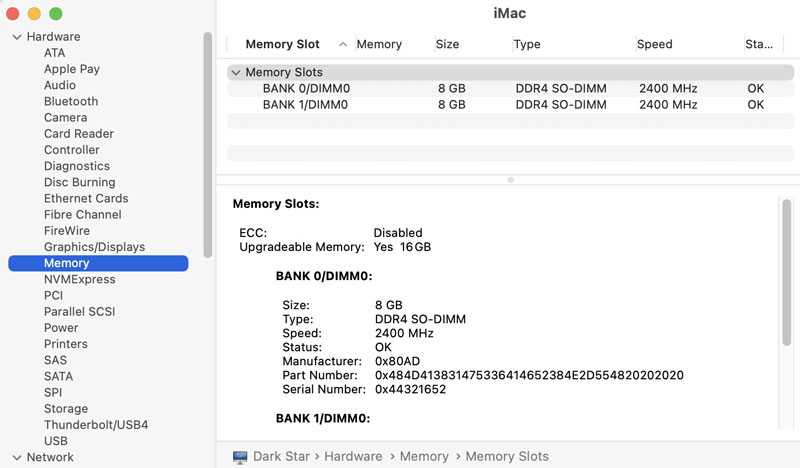Sort by the Memory Slot column header
The height and width of the screenshot is (468, 800).
point(283,44)
